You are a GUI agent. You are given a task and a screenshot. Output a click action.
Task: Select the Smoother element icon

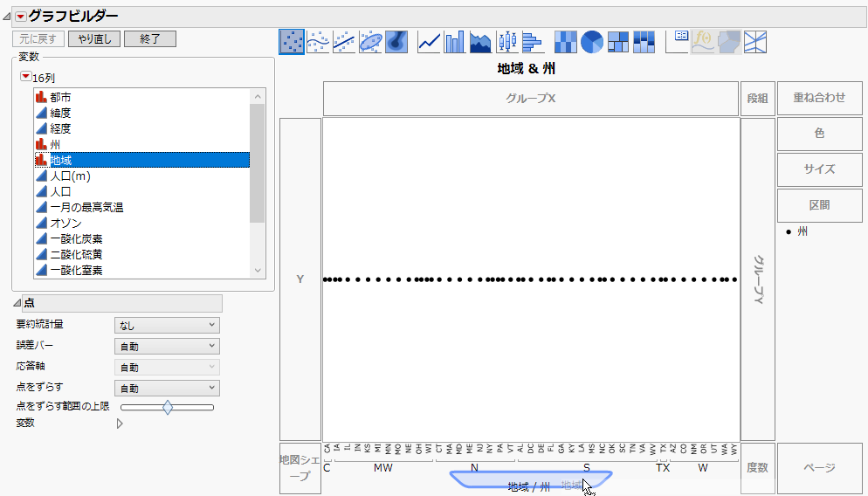[319, 42]
